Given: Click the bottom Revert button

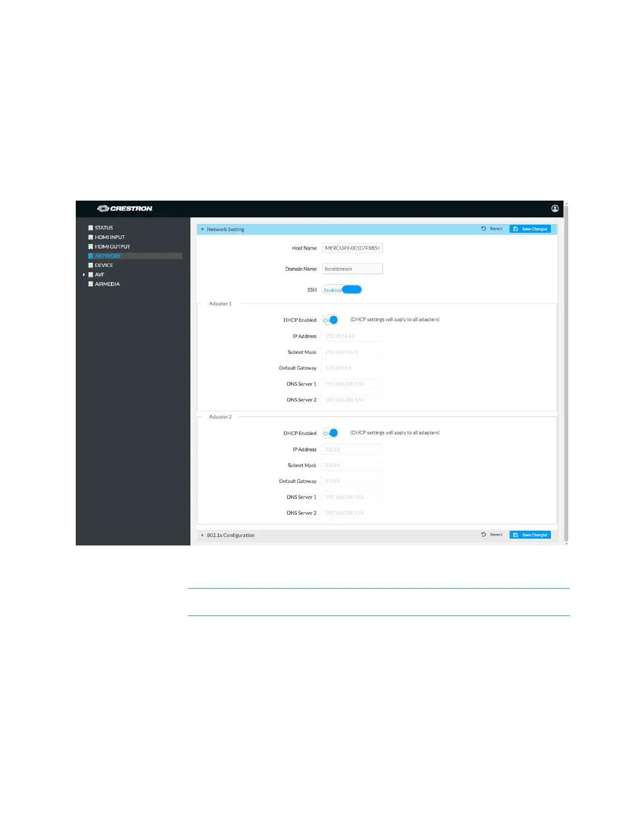Looking at the screenshot, I should pos(492,535).
